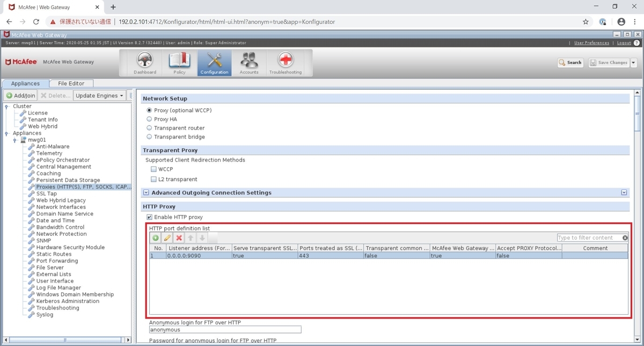
Task: Click the mwg01 appliance server icon
Action: [x=23, y=140]
